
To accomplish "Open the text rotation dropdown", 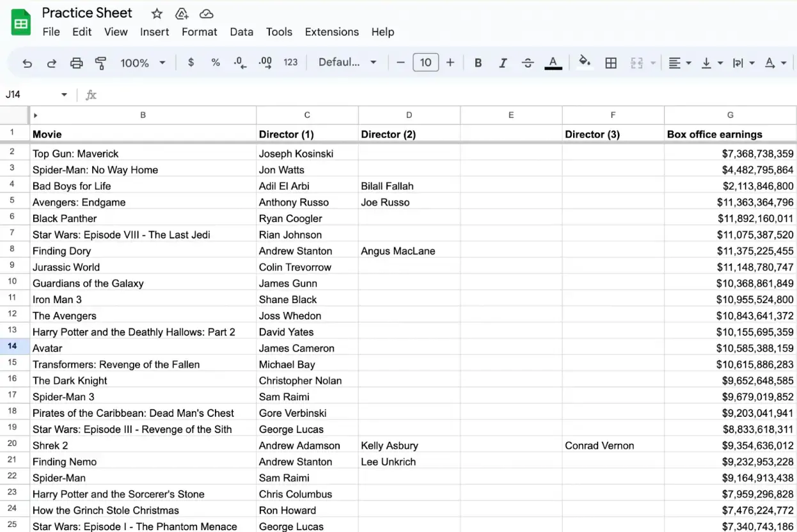I will (775, 63).
